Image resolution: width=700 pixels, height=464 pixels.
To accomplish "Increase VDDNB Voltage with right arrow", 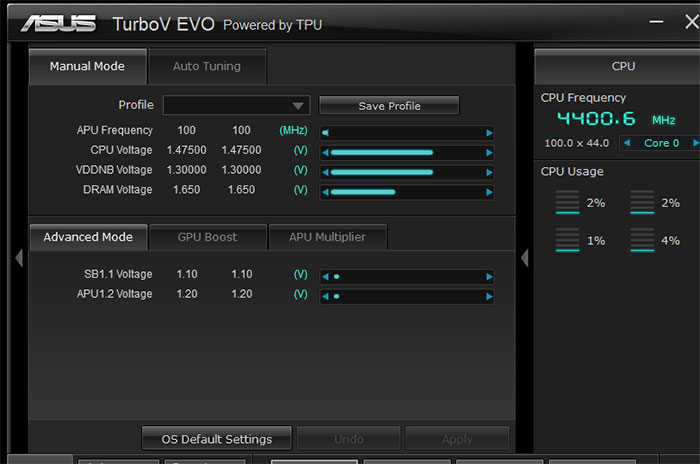I will (489, 172).
